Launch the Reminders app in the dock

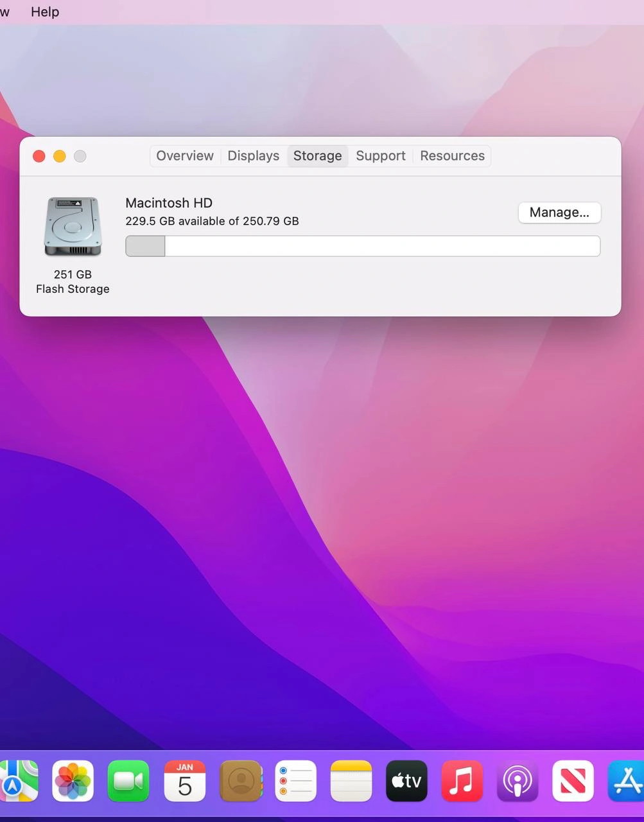295,781
